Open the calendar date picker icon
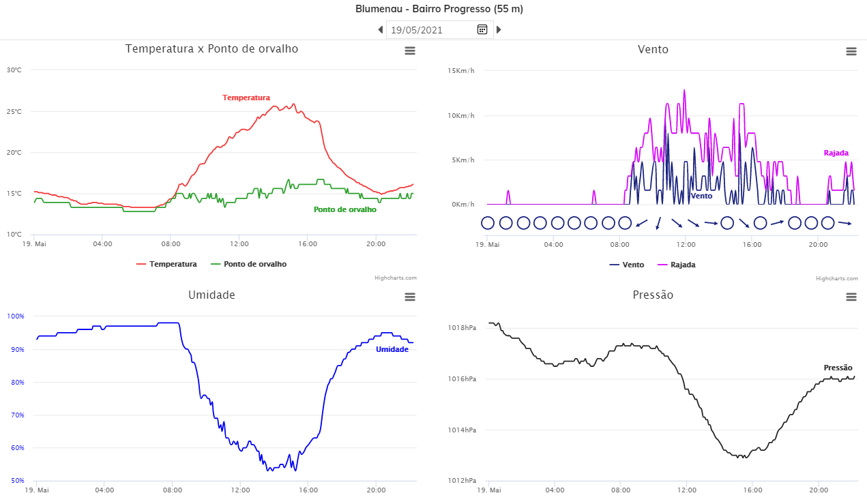Viewport: 867px width, 504px height. click(x=482, y=29)
